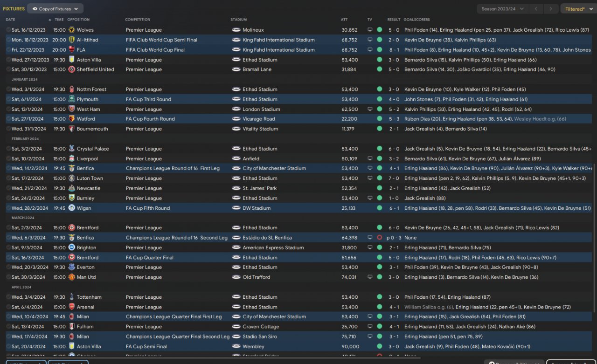Click the FA Cup Quarter Final competition text
This screenshot has width=597, height=364.
(150, 258)
